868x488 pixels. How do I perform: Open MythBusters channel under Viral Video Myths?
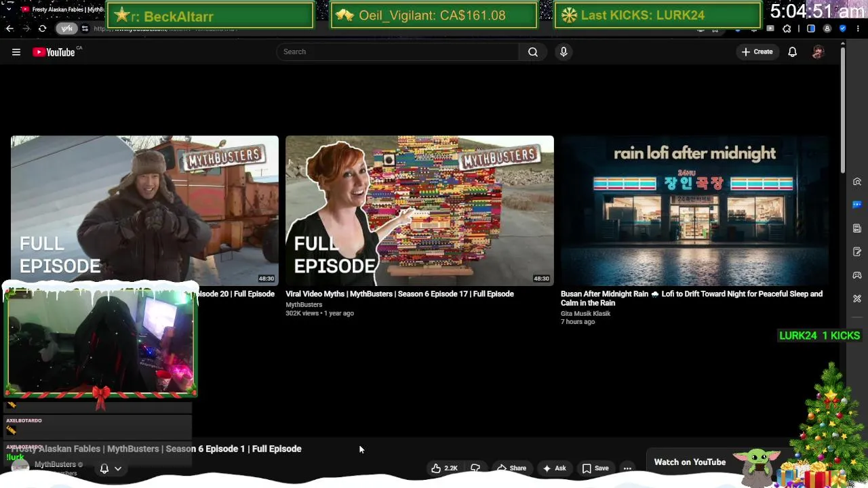coord(304,305)
